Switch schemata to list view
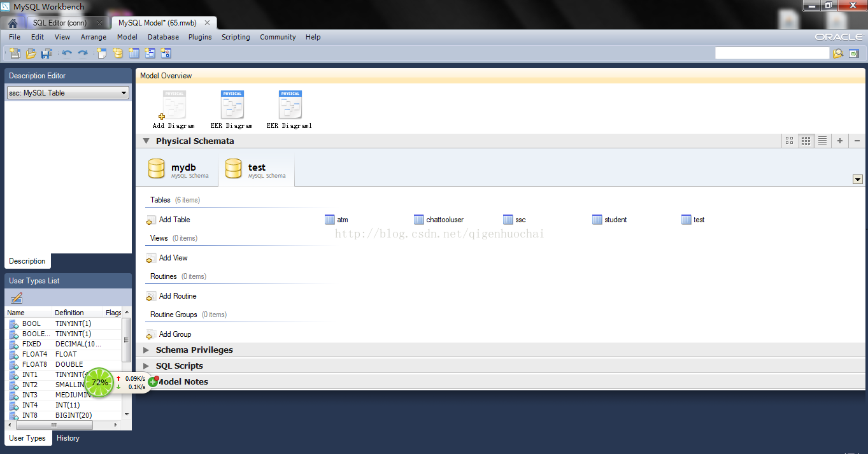 [823, 141]
